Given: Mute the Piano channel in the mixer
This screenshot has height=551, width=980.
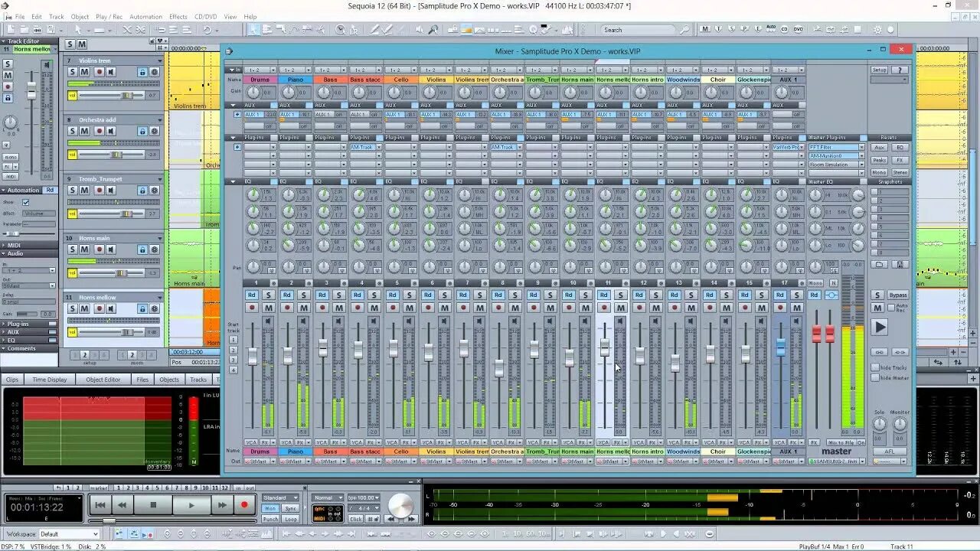Looking at the screenshot, I should click(x=304, y=308).
